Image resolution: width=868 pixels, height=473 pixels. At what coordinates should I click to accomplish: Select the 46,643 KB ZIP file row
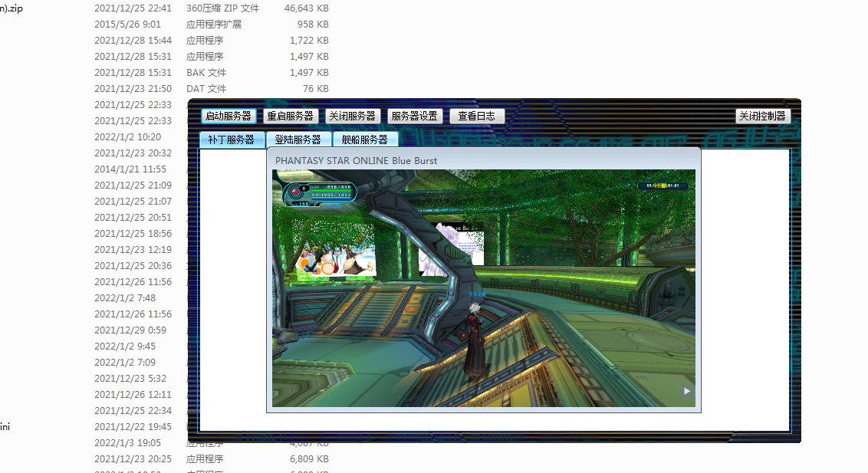164,8
